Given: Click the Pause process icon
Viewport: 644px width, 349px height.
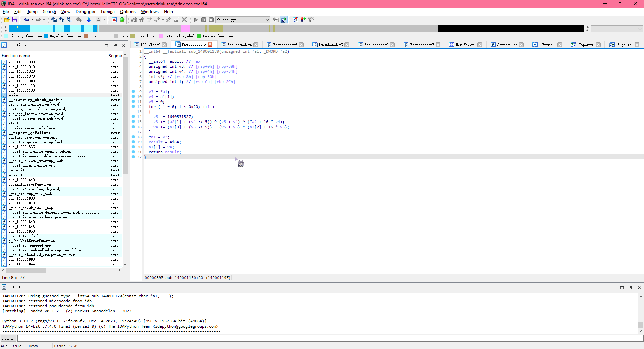Looking at the screenshot, I should 204,20.
